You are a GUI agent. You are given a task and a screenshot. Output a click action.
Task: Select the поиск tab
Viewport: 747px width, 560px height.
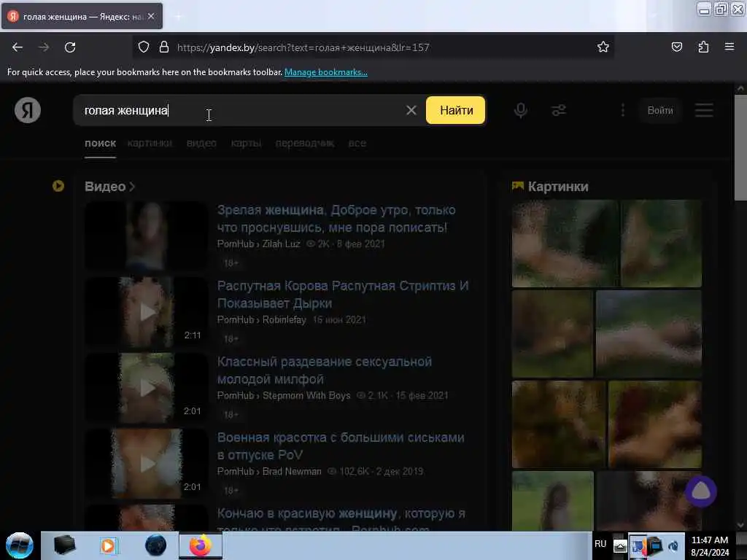(x=100, y=144)
